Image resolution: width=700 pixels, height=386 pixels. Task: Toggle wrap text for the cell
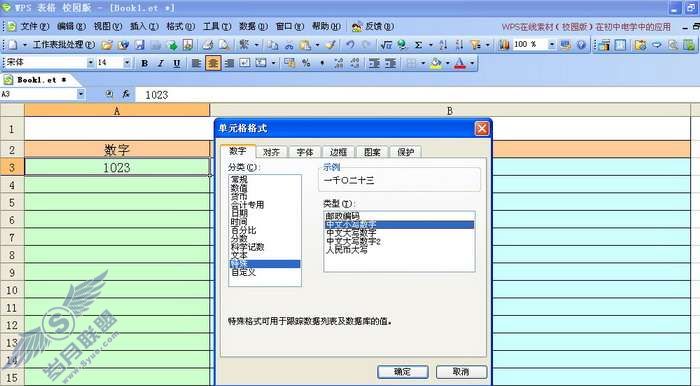(245, 63)
